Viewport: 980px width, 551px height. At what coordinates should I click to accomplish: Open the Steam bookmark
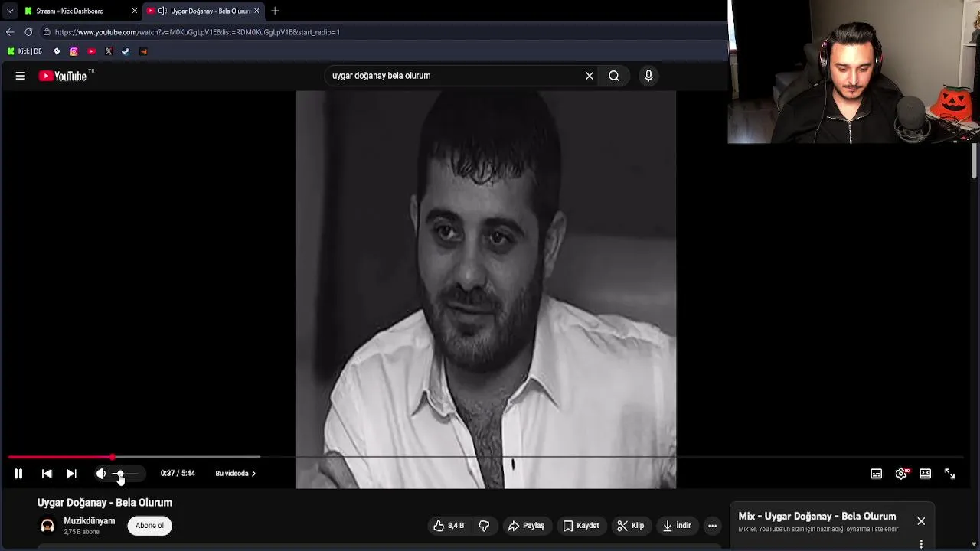(126, 51)
